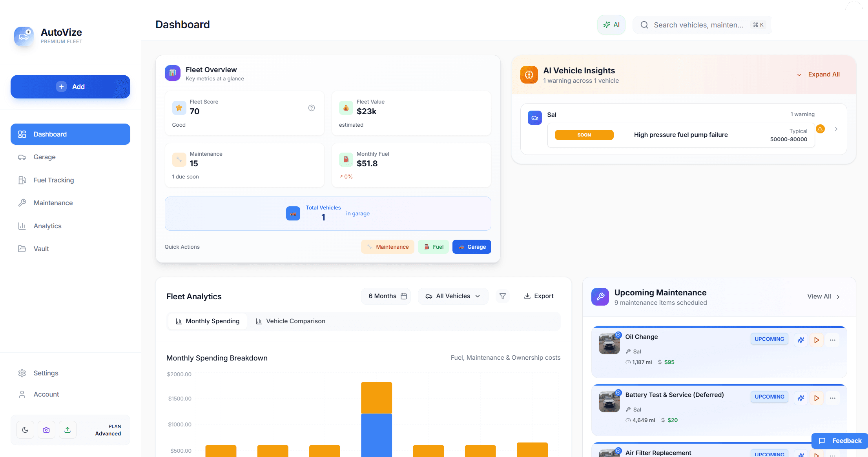Open the analytics filter funnel icon
The width and height of the screenshot is (868, 457).
503,296
